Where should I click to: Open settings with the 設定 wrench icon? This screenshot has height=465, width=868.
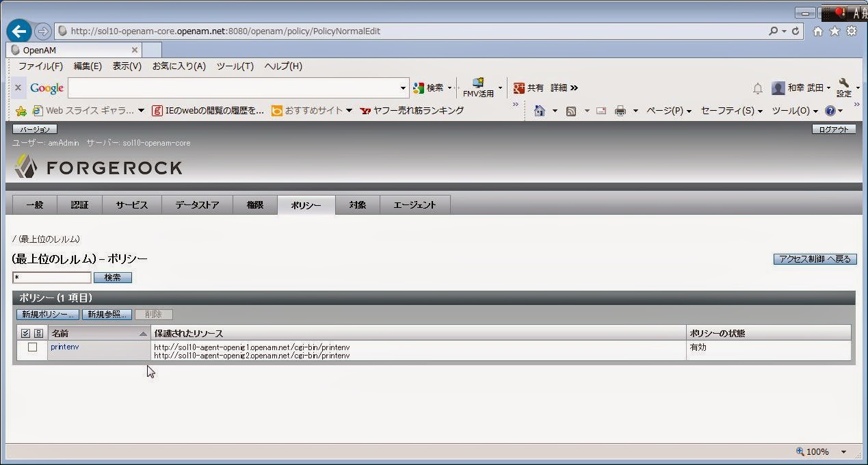coord(843,88)
